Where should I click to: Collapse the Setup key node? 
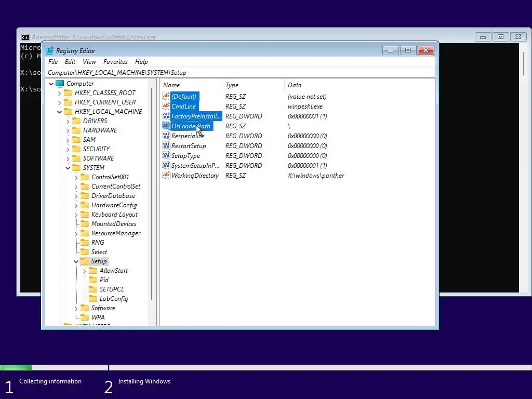point(76,261)
